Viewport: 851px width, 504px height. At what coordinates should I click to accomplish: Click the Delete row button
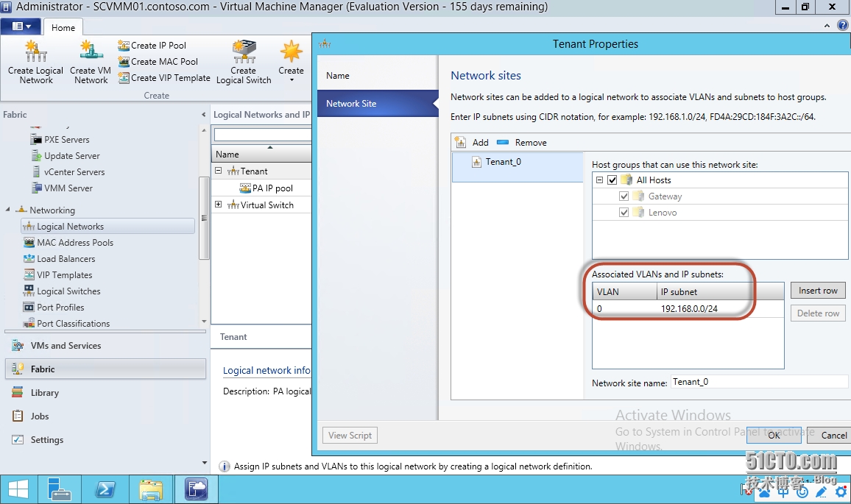pyautogui.click(x=818, y=313)
